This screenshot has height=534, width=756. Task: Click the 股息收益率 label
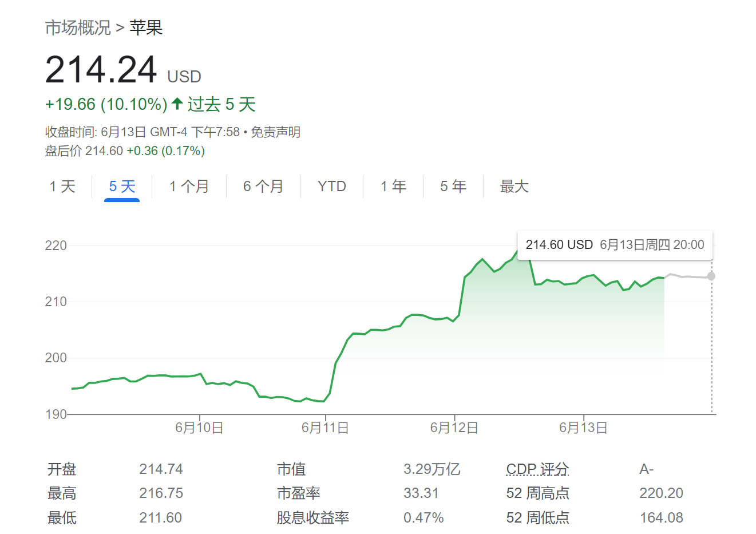313,518
